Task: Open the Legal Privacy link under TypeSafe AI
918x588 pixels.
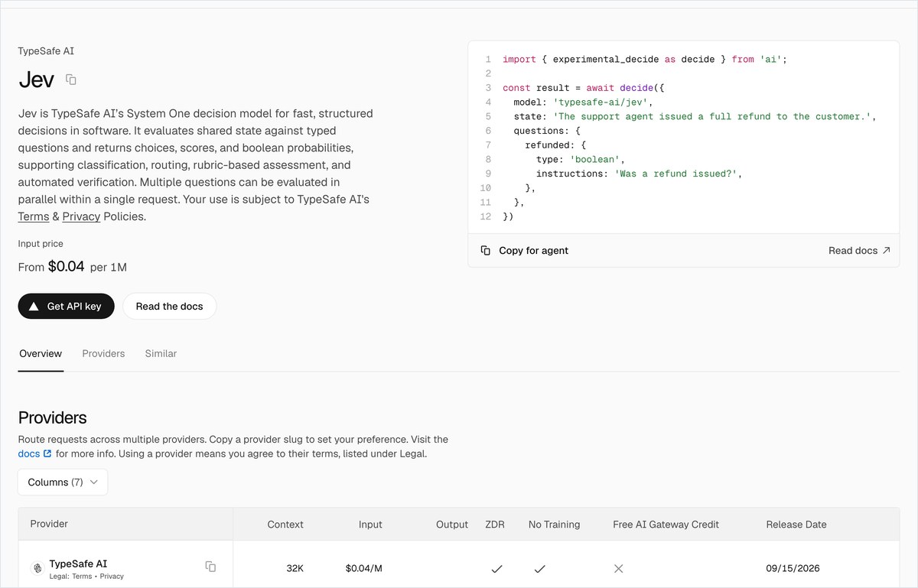Action: 112,577
